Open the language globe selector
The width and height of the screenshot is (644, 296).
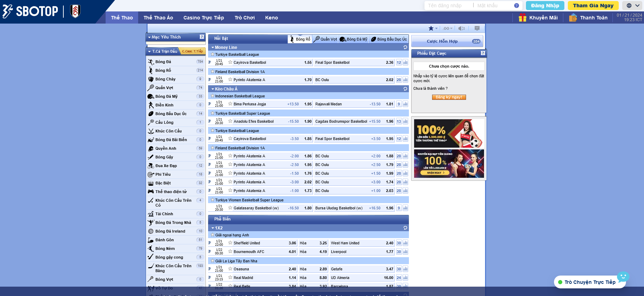[x=629, y=6]
